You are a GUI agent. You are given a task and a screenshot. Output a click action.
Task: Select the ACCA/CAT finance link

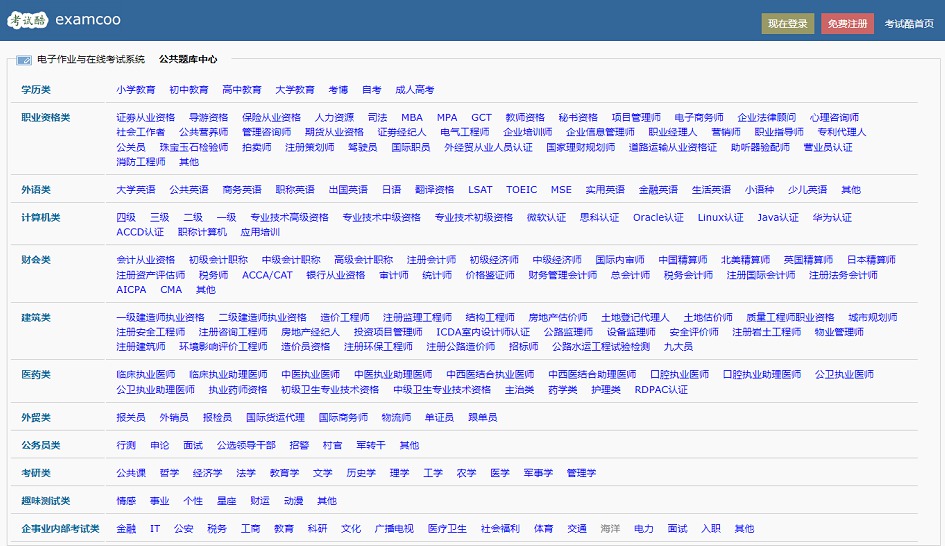tap(267, 276)
